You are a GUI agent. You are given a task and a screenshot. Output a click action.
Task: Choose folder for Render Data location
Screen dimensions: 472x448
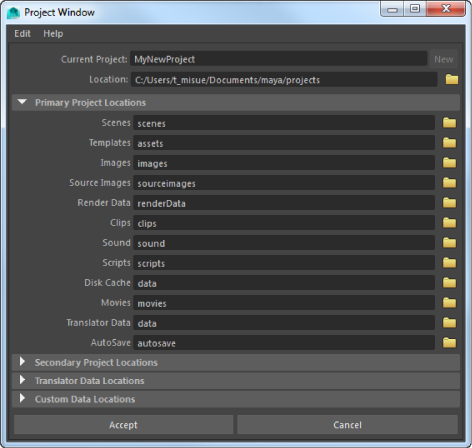449,203
